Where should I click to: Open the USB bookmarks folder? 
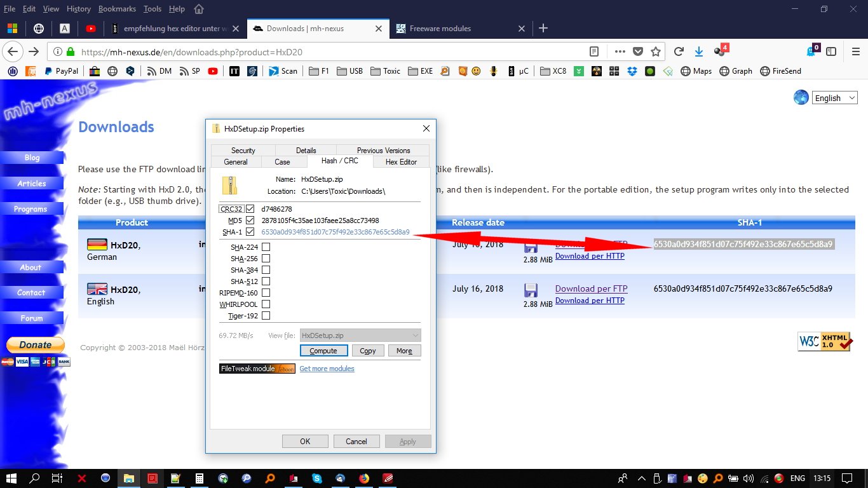point(349,71)
